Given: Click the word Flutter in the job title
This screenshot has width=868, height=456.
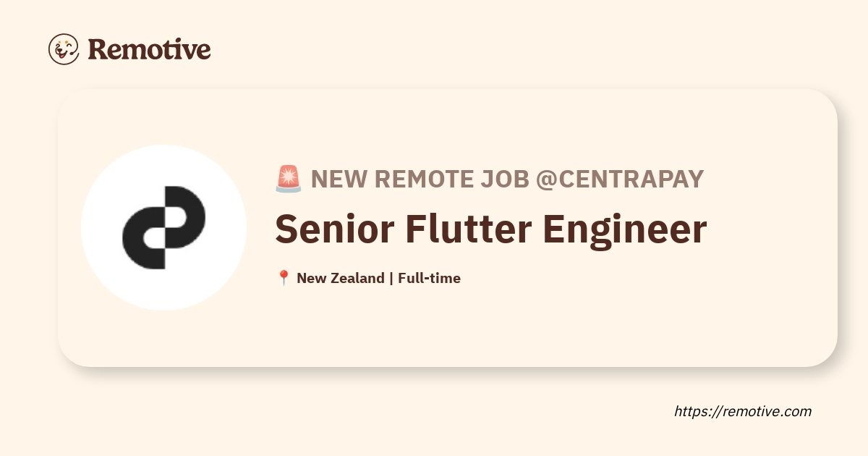Looking at the screenshot, I should [x=467, y=229].
